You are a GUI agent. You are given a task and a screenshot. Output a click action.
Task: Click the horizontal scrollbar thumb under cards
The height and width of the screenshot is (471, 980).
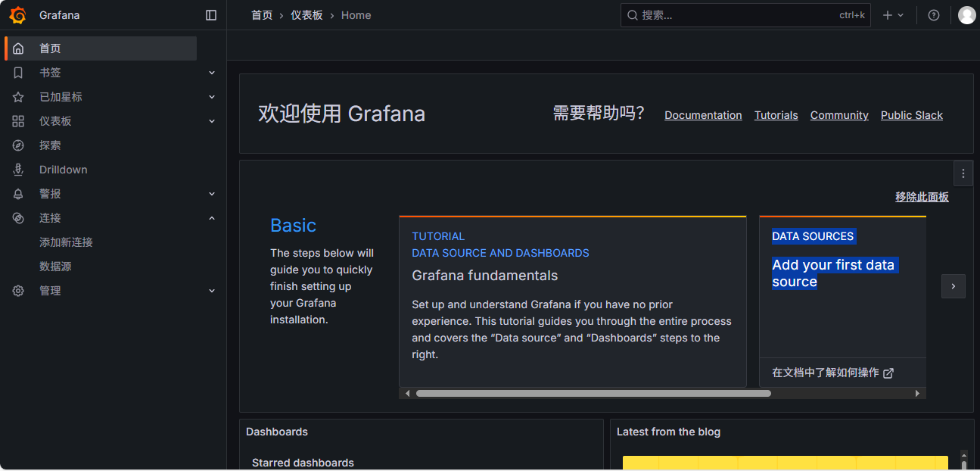coord(593,393)
